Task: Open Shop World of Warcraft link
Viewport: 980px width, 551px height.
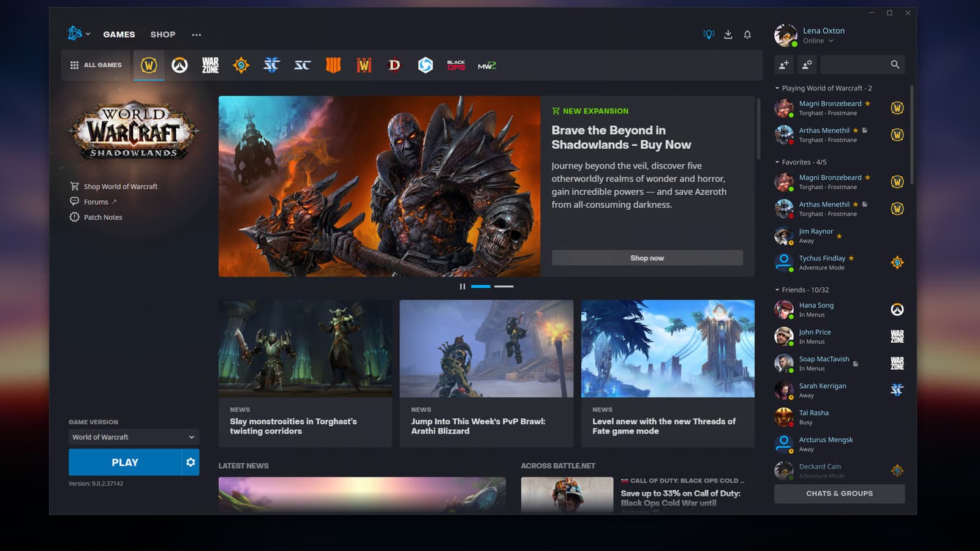Action: (114, 187)
